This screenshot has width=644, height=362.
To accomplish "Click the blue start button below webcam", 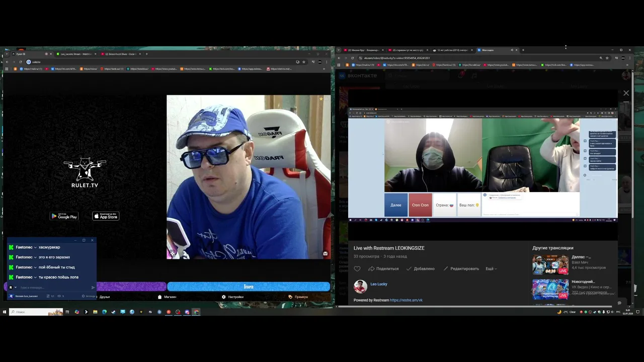I will [x=249, y=287].
